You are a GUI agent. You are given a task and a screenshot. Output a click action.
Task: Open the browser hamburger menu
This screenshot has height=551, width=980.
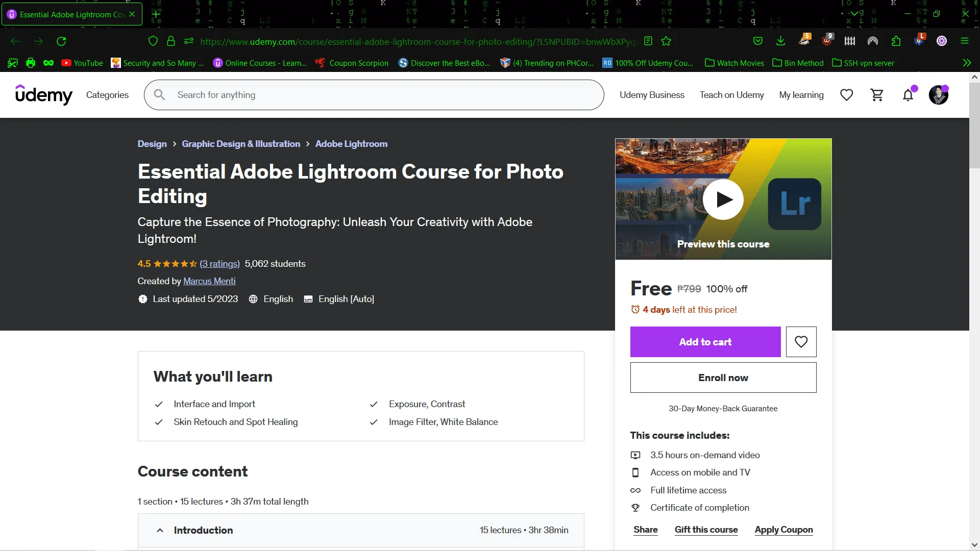point(965,41)
